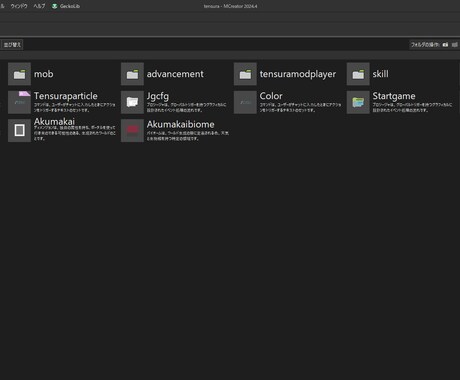Click the 'Jgcfg' element title
The width and height of the screenshot is (460, 380).
coord(158,96)
